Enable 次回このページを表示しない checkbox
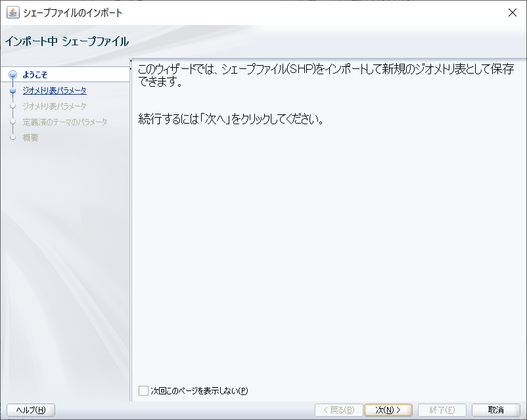The image size is (527, 420). (143, 390)
